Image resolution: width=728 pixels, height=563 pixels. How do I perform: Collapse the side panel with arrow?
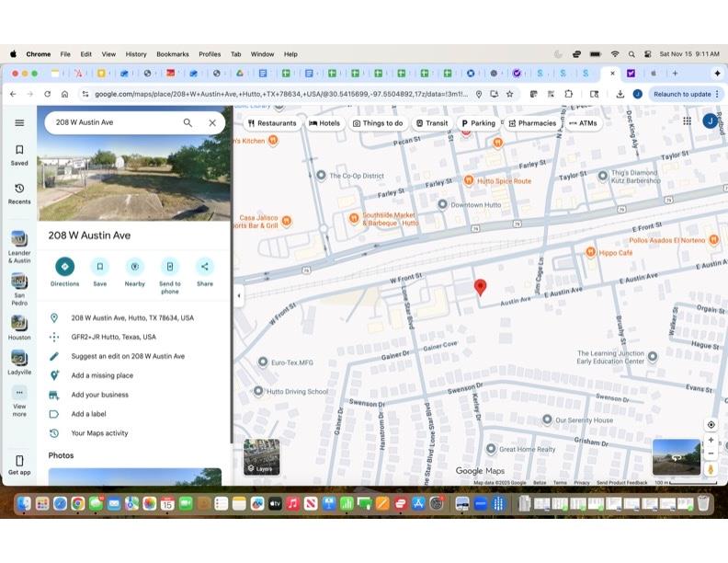tap(239, 295)
